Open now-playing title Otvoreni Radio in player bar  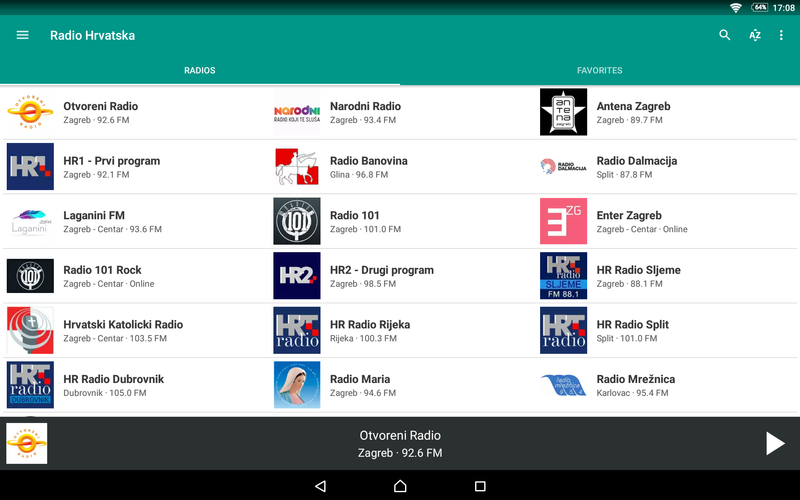point(400,435)
